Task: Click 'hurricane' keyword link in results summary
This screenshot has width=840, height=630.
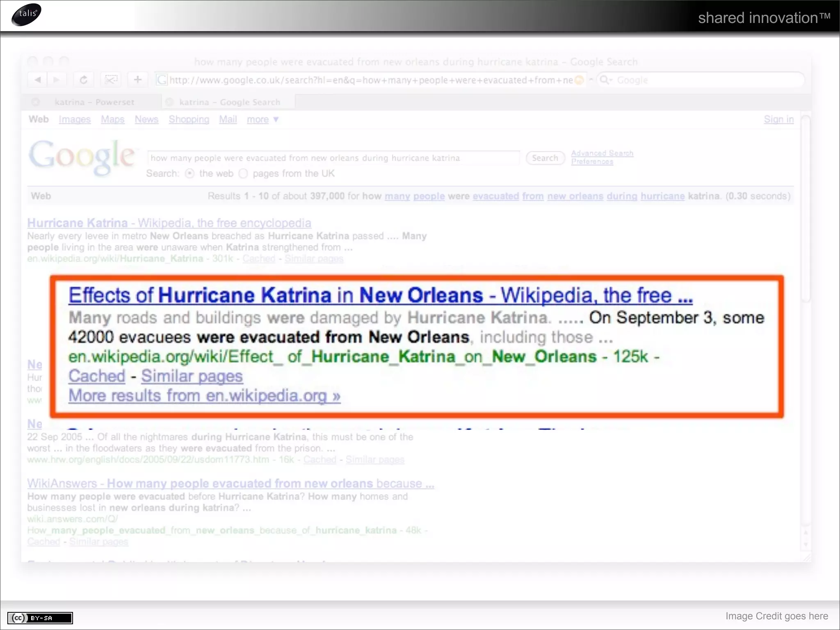Action: coord(663,196)
